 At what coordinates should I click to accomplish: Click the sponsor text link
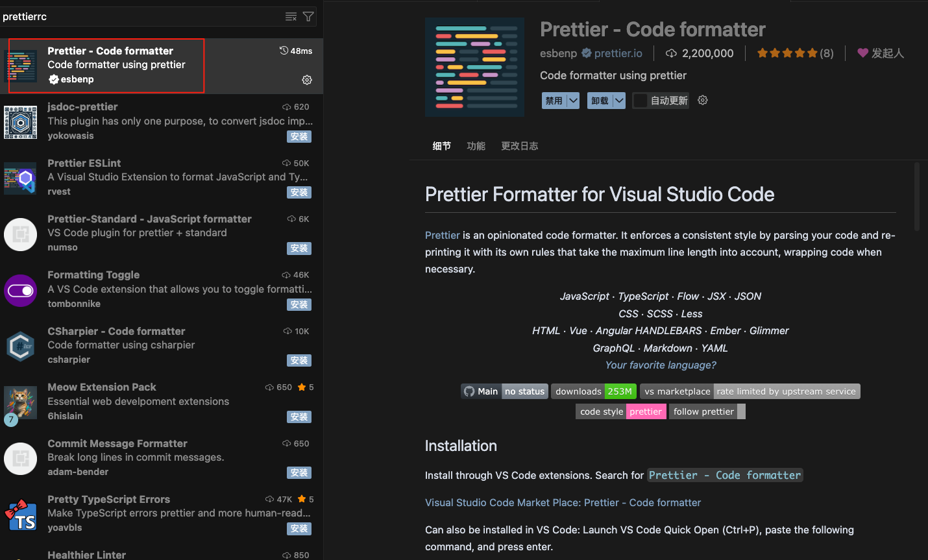click(x=887, y=53)
